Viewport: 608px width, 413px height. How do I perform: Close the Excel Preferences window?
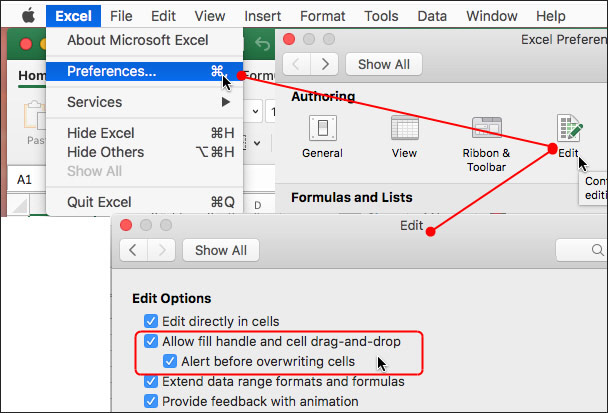(289, 39)
